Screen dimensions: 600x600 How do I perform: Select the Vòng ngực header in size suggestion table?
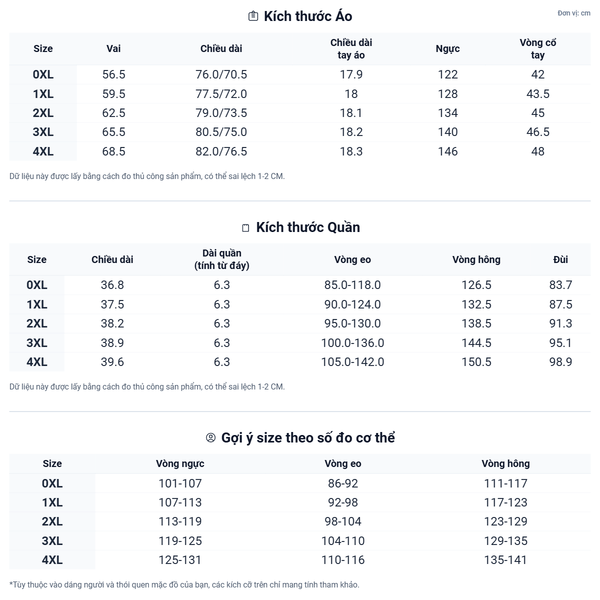click(180, 464)
